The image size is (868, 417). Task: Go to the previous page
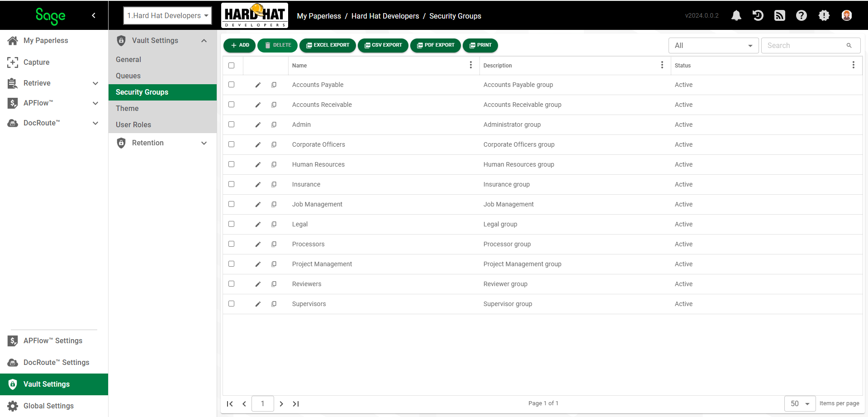pyautogui.click(x=244, y=404)
